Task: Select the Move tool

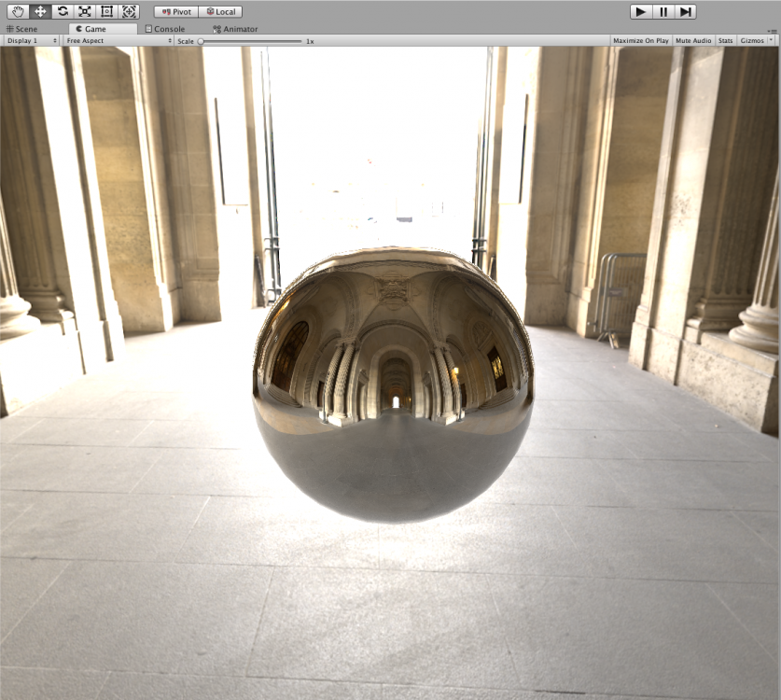Action: 39,11
